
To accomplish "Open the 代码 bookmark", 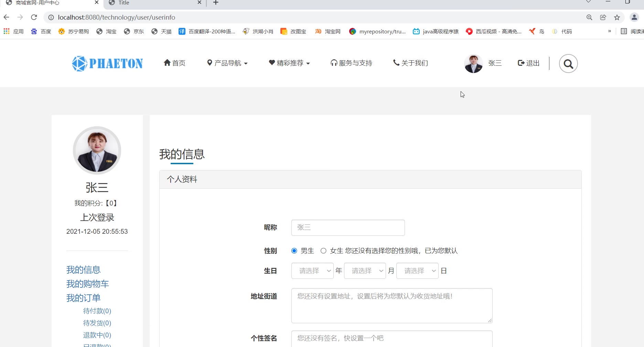I will tap(562, 31).
